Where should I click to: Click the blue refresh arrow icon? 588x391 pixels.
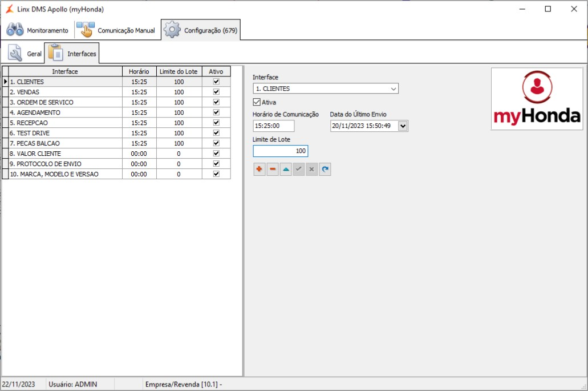(x=325, y=169)
